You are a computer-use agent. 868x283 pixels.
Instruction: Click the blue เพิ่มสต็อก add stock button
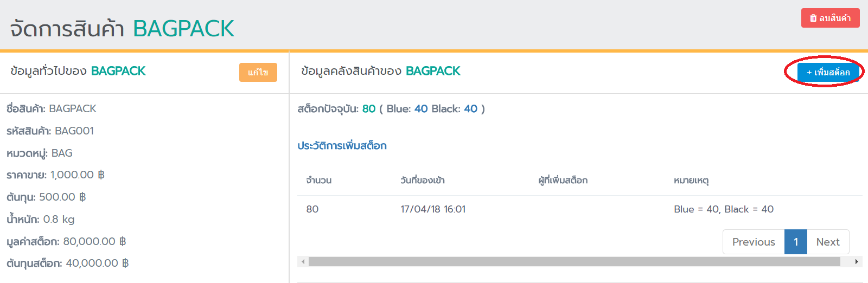pos(828,72)
